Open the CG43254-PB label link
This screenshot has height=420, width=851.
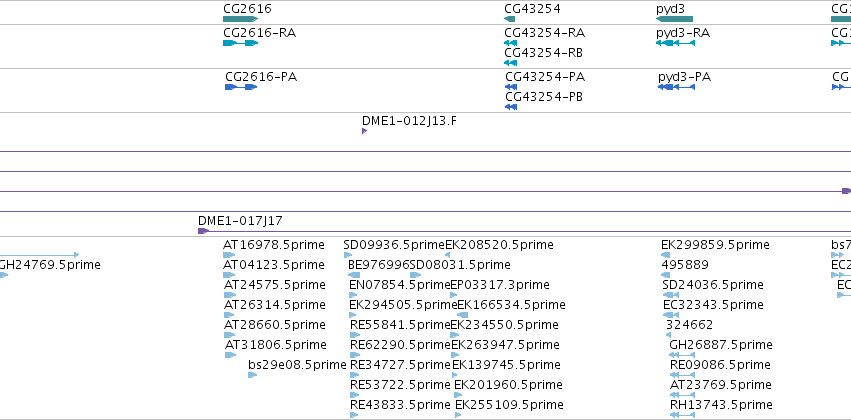[x=544, y=97]
